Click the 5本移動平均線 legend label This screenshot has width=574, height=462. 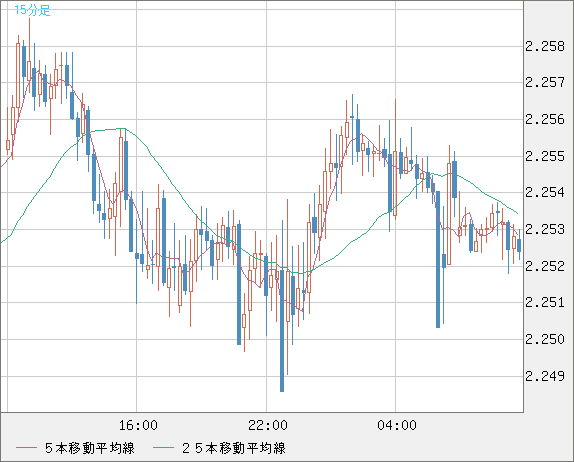coord(90,448)
